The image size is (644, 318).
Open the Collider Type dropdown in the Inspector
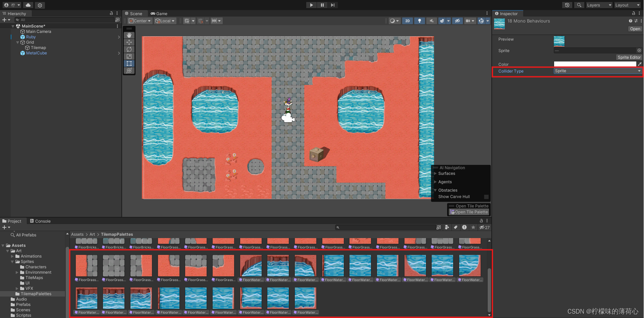(x=598, y=71)
